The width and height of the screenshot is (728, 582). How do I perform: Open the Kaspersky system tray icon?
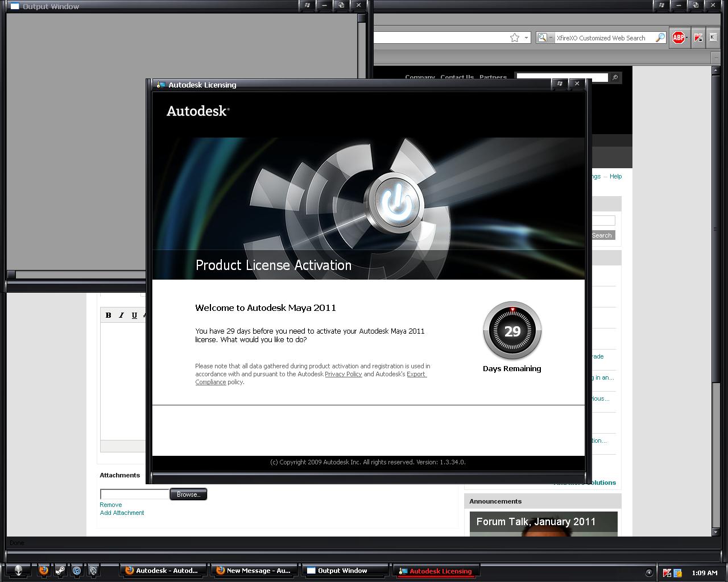[x=667, y=573]
